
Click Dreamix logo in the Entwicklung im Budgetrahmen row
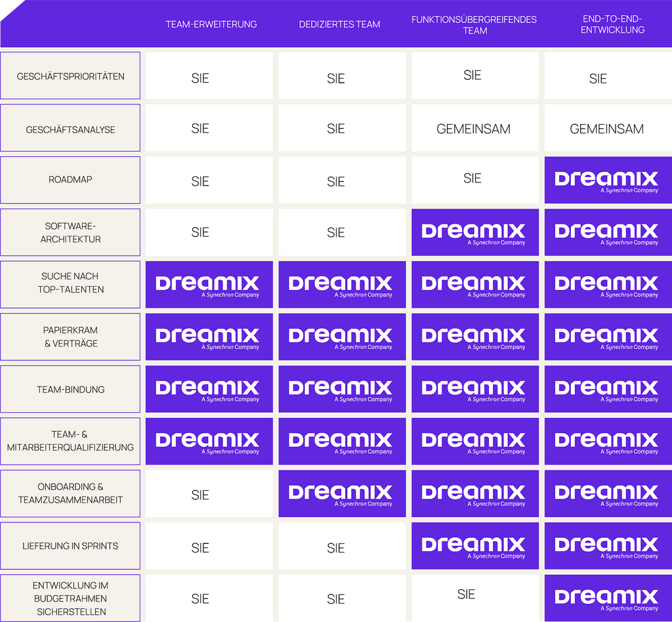click(607, 598)
